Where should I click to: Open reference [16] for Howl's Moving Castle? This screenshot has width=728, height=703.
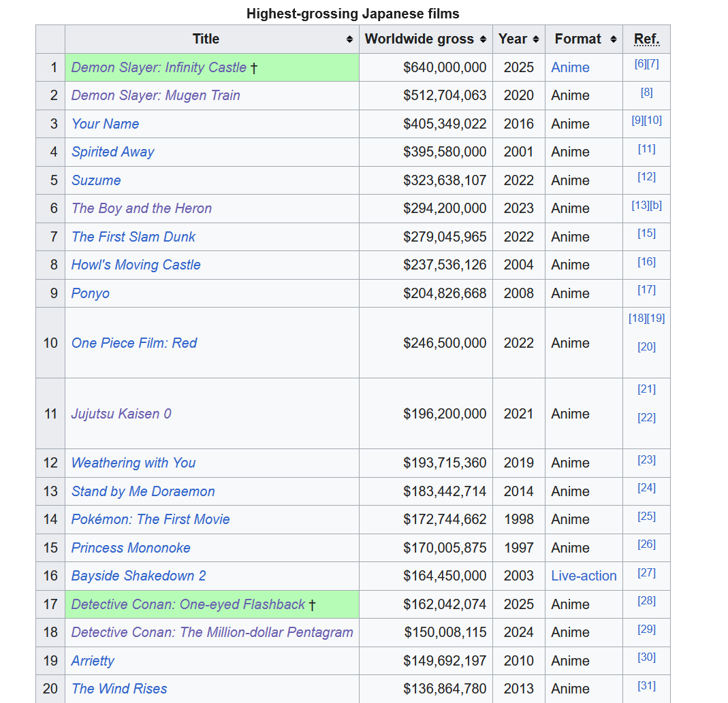coord(647,262)
